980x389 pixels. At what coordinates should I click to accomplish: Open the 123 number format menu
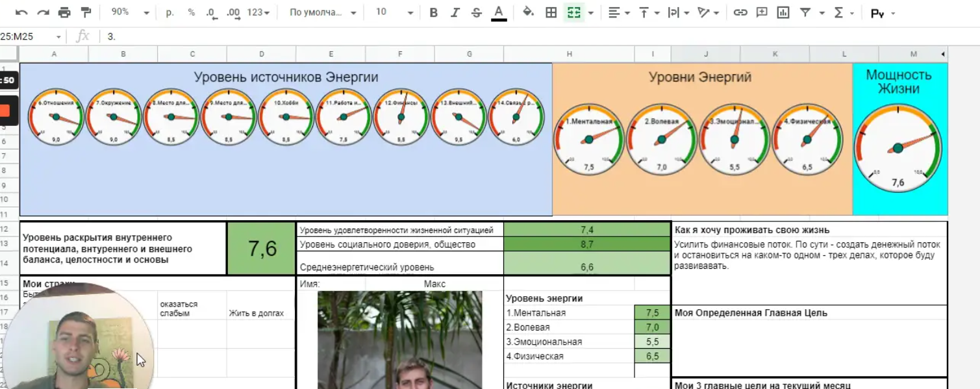pyautogui.click(x=258, y=12)
